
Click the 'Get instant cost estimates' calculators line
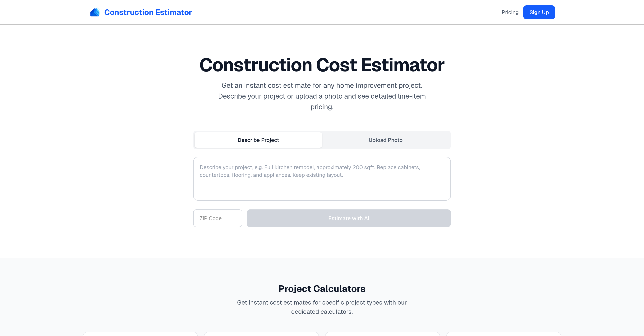click(x=322, y=302)
